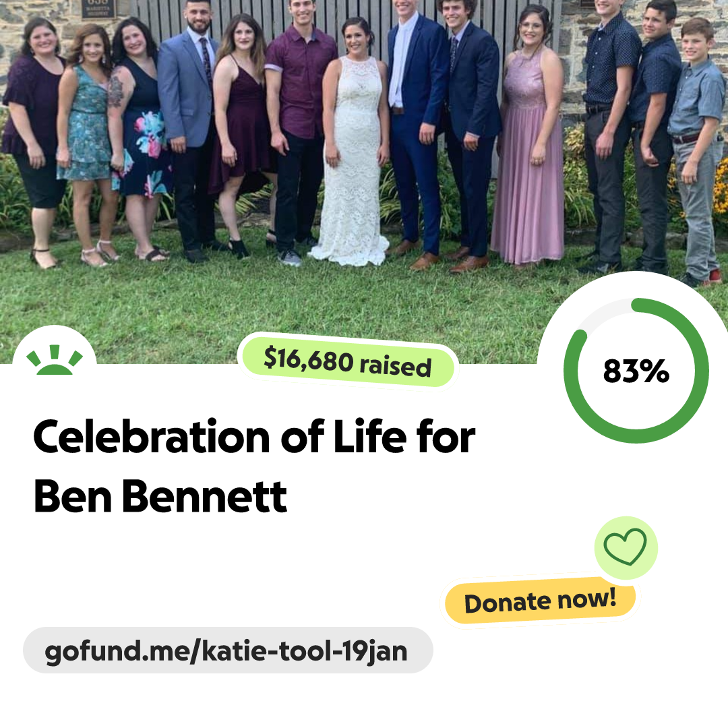Click the grass lawn in the photo
The height and width of the screenshot is (728, 728).
(278, 302)
